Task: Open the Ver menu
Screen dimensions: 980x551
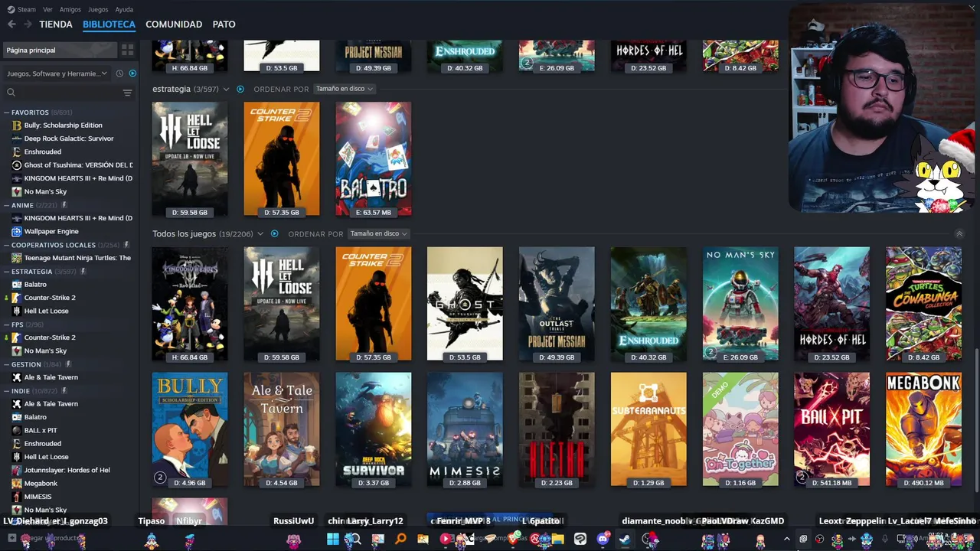Action: pyautogui.click(x=48, y=9)
